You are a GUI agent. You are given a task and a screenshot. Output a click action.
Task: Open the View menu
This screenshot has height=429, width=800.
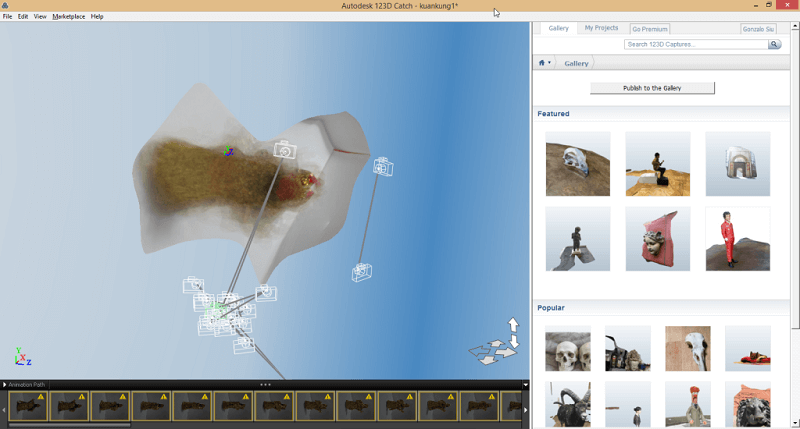(40, 16)
